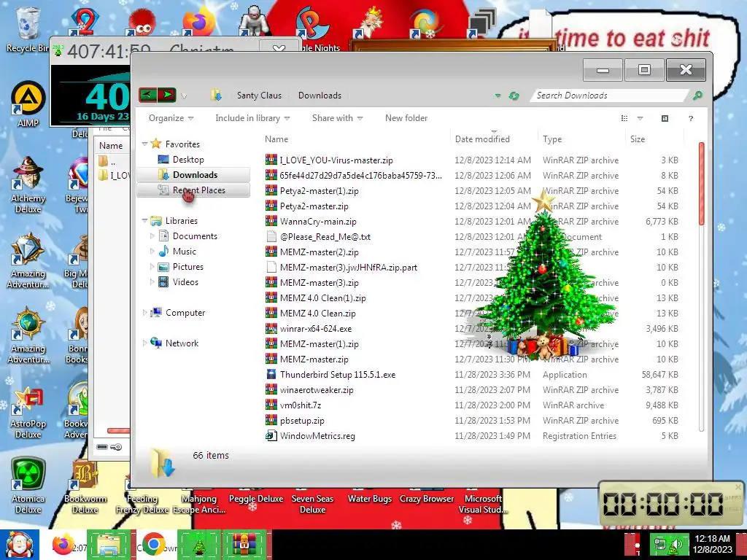The image size is (747, 560).
Task: Select Thunderbird Setup 115.5.1.exe file
Action: pyautogui.click(x=337, y=375)
